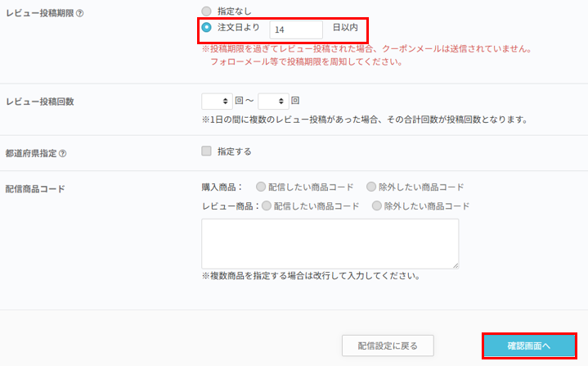Image resolution: width=588 pixels, height=366 pixels.
Task: Select the 指定なし radio button
Action: [x=206, y=11]
